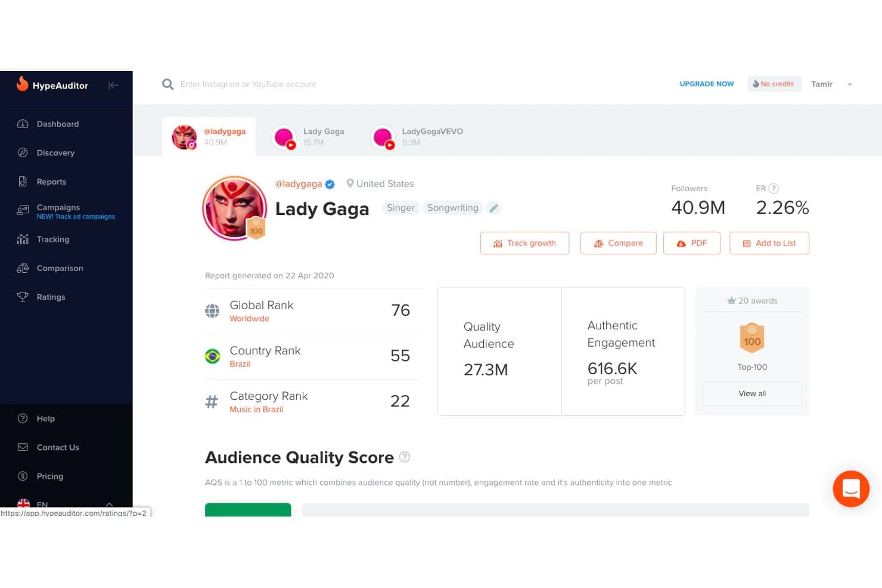Click the edit pencil next to Songwriting

493,208
